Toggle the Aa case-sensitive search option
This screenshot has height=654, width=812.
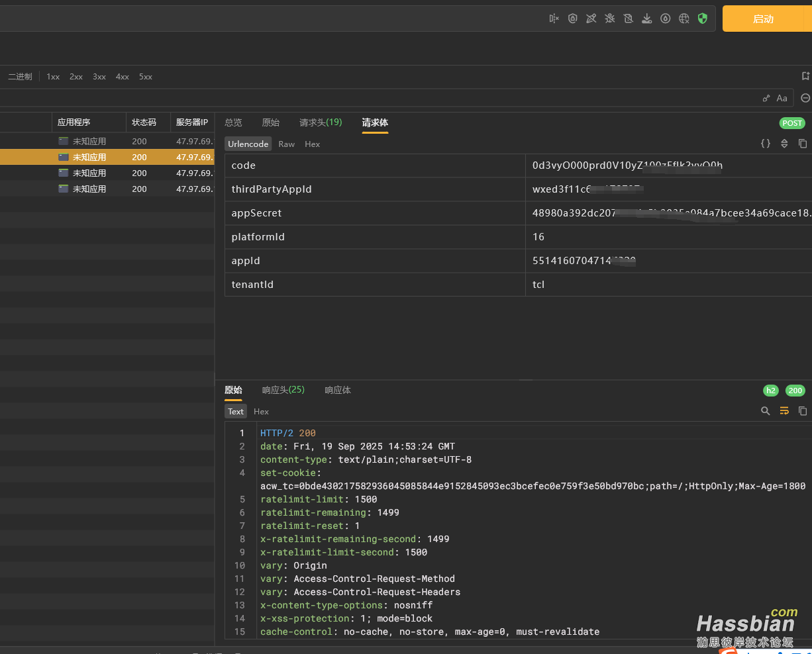[782, 98]
